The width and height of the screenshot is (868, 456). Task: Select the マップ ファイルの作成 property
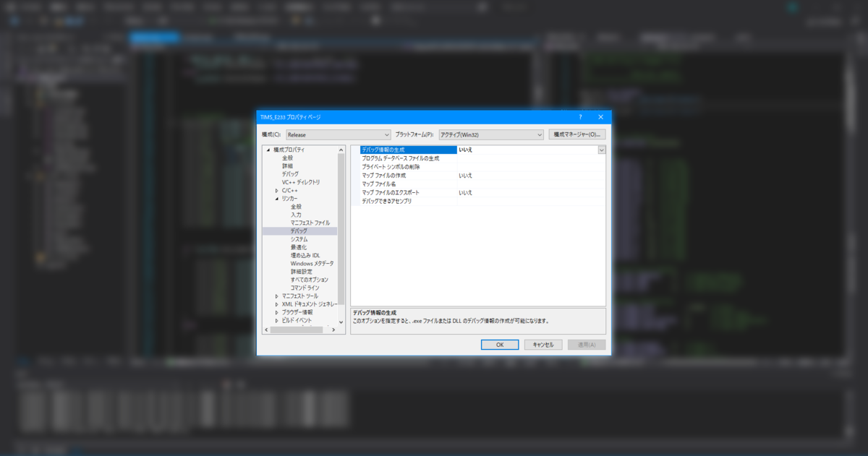click(x=383, y=176)
